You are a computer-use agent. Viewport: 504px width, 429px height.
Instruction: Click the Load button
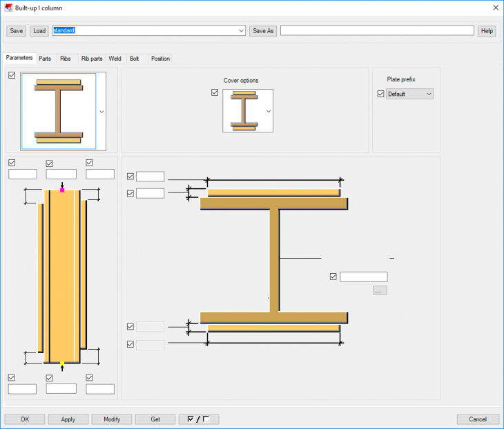(x=39, y=31)
